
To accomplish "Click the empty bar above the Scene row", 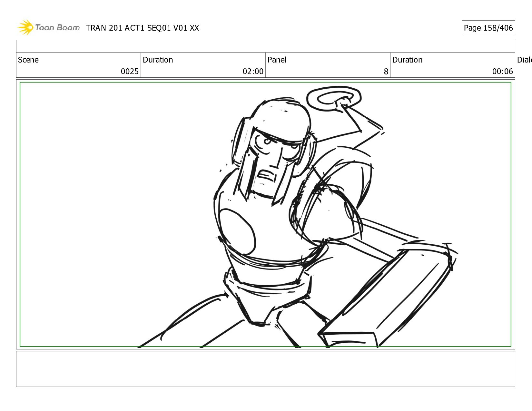I will (265, 46).
